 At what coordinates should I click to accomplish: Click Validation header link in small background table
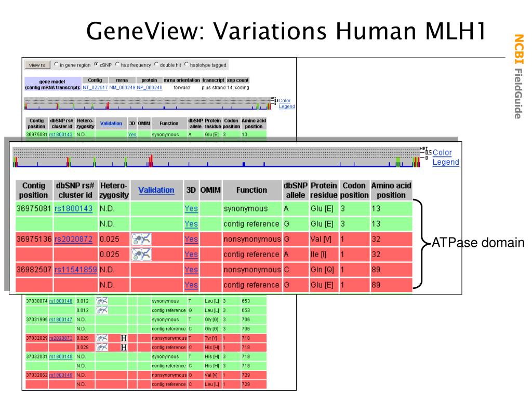[x=111, y=124]
